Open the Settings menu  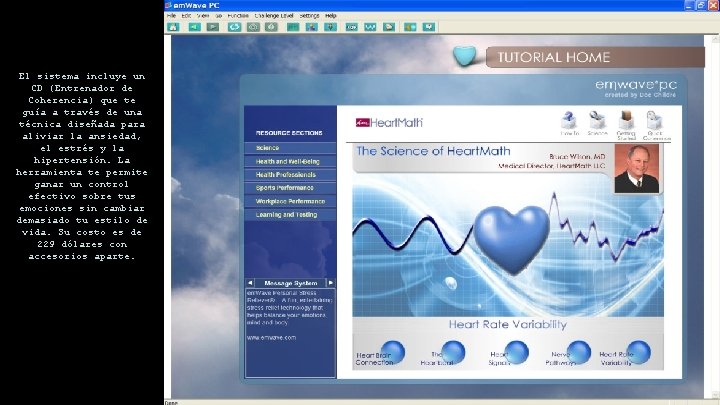coord(309,16)
